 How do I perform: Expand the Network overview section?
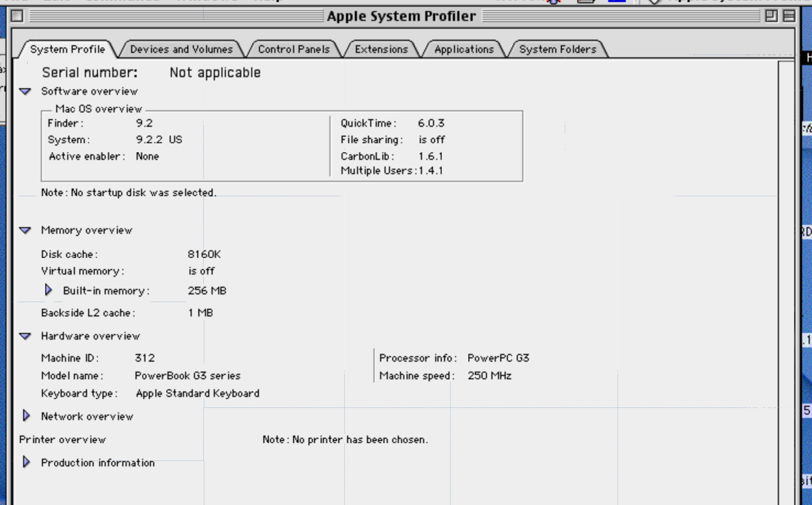pos(26,416)
